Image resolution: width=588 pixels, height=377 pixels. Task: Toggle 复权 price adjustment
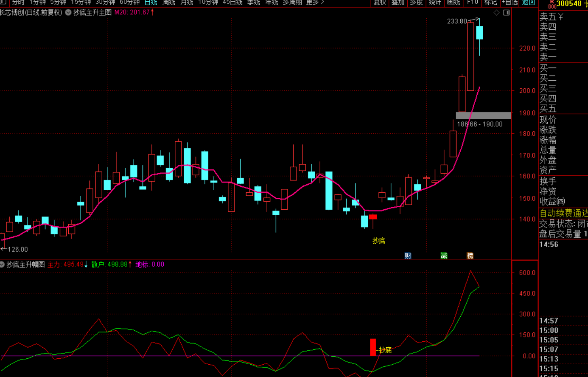click(380, 3)
